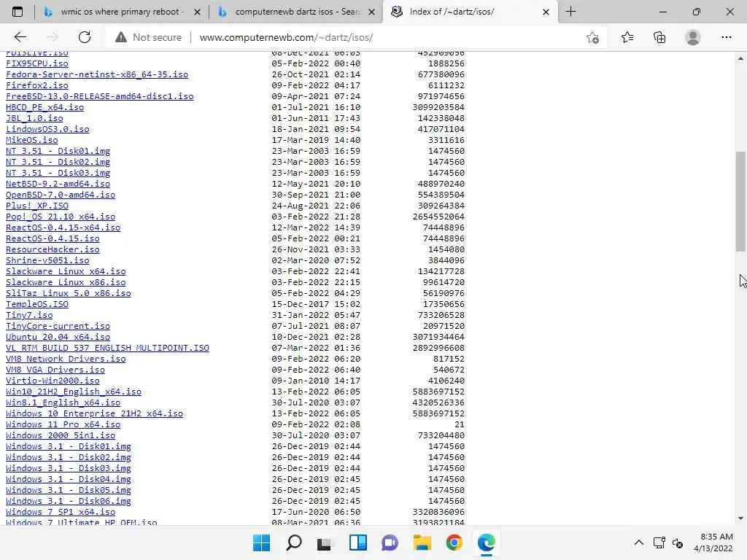Click NT 3.51 - Disk02.img link
This screenshot has width=747, height=560.
[58, 162]
